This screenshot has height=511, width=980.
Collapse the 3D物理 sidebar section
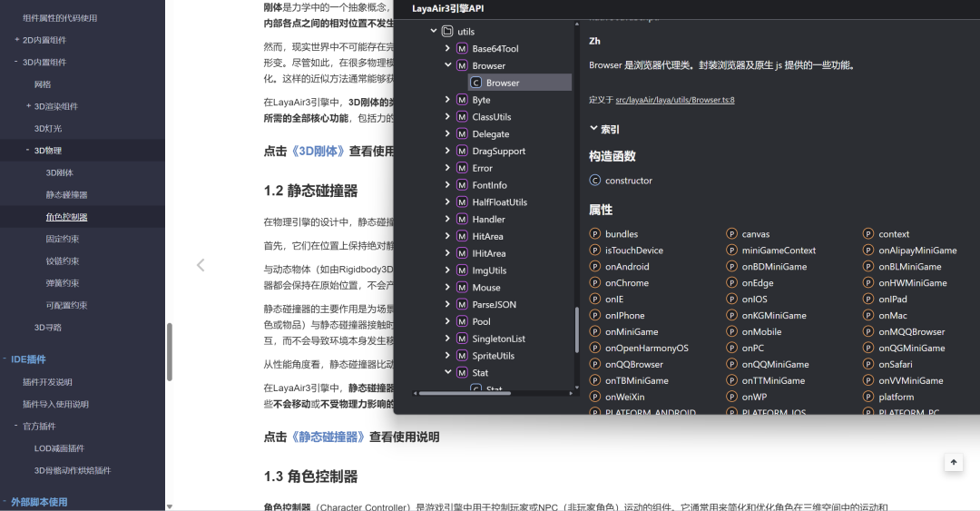click(x=27, y=150)
